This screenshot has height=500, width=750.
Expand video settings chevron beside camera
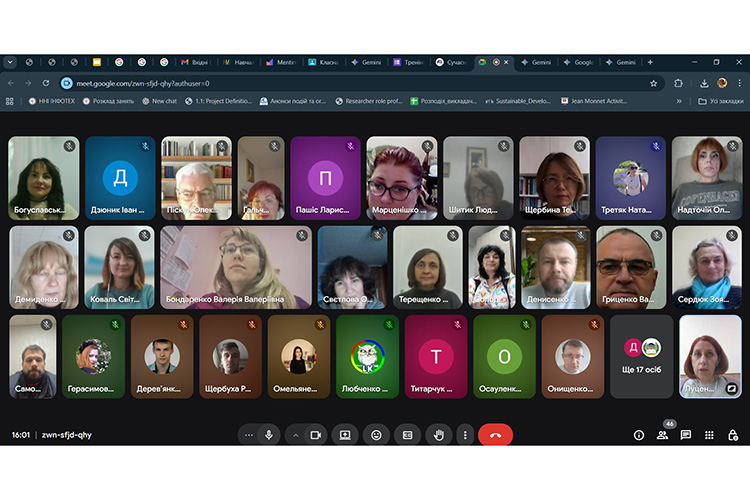(x=296, y=435)
